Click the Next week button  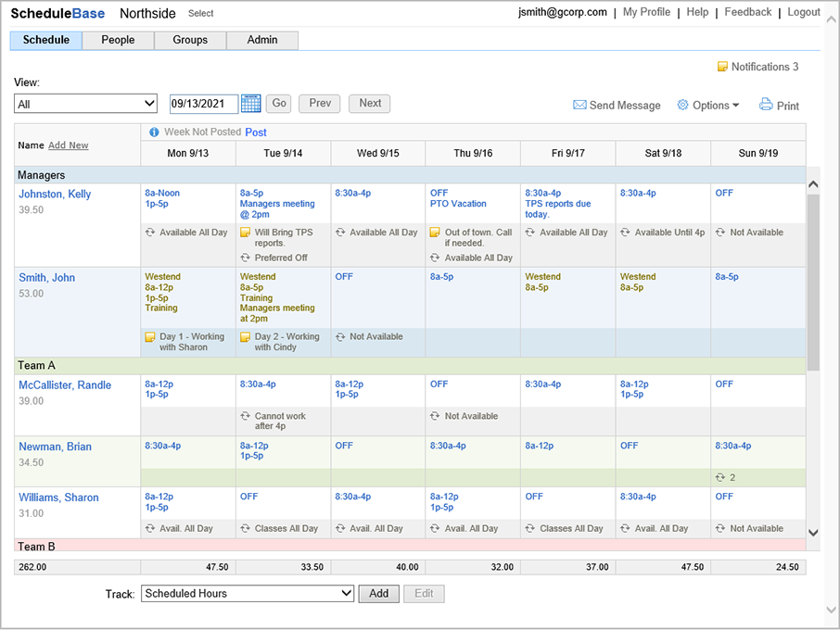(x=370, y=104)
